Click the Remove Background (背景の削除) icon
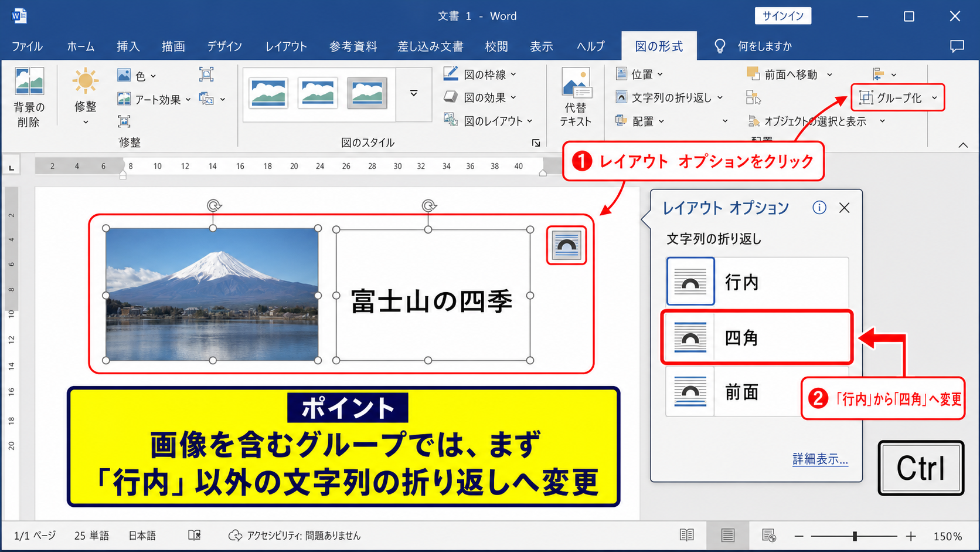This screenshot has height=552, width=980. [29, 81]
